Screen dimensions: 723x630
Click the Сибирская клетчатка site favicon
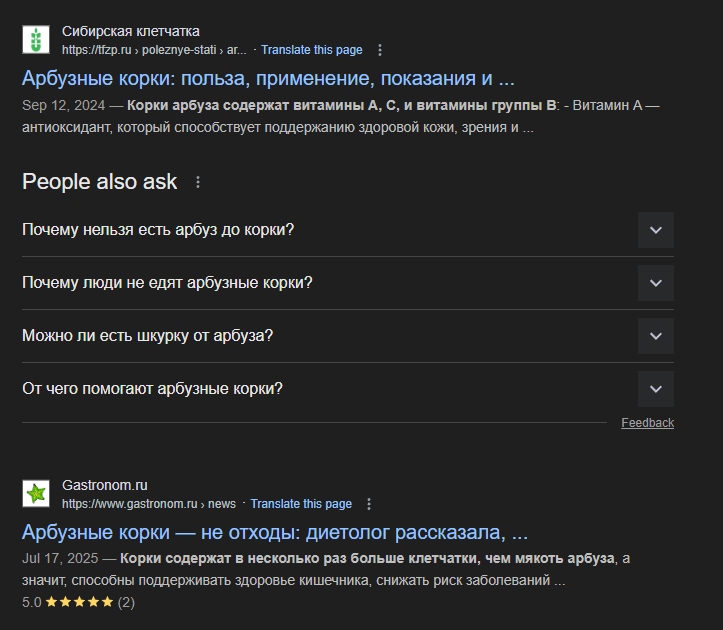pos(36,40)
